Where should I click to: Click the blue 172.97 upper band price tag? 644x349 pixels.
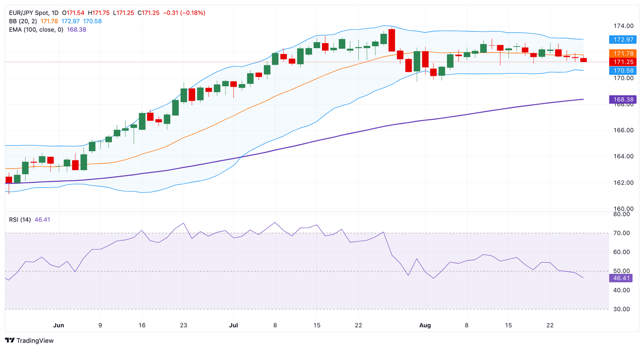(623, 40)
